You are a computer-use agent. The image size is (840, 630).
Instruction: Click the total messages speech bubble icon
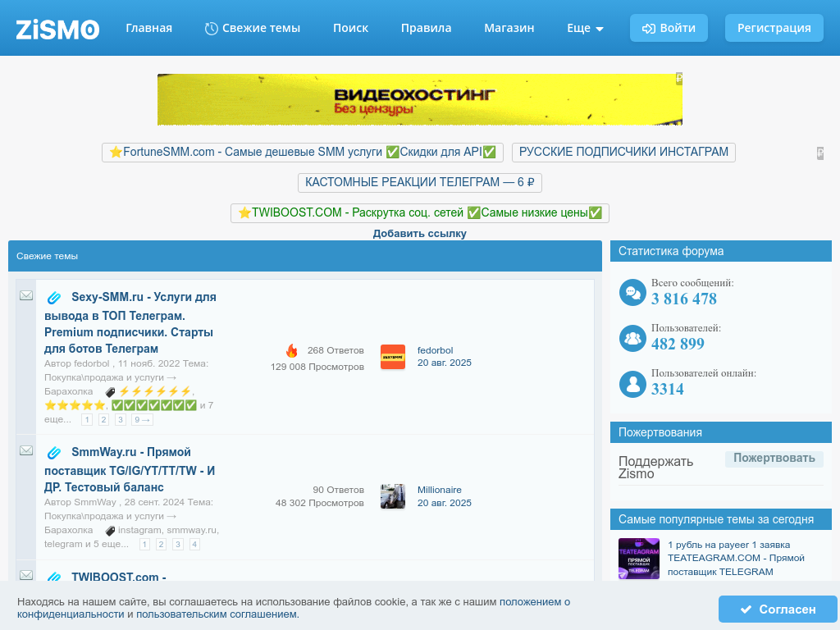[632, 292]
